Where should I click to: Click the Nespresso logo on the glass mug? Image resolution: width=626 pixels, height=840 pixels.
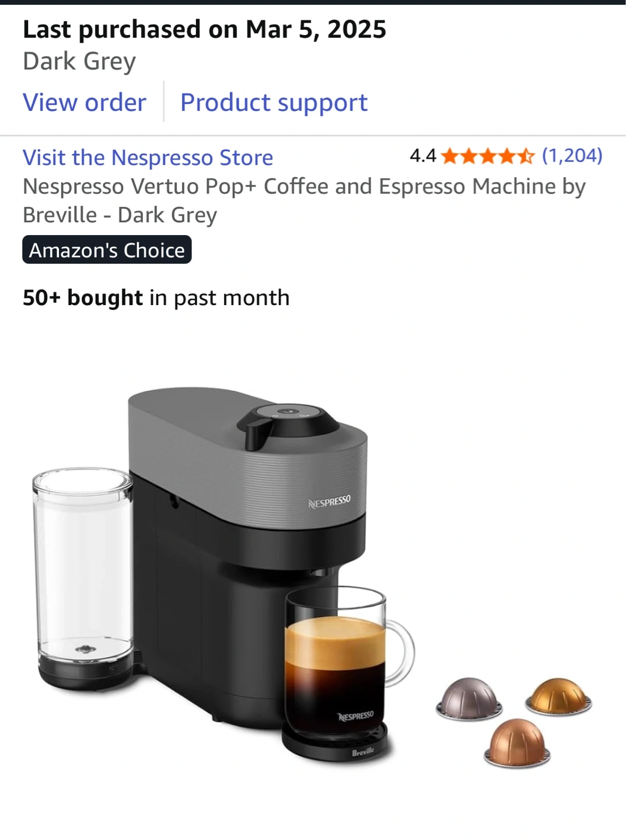coord(356,716)
